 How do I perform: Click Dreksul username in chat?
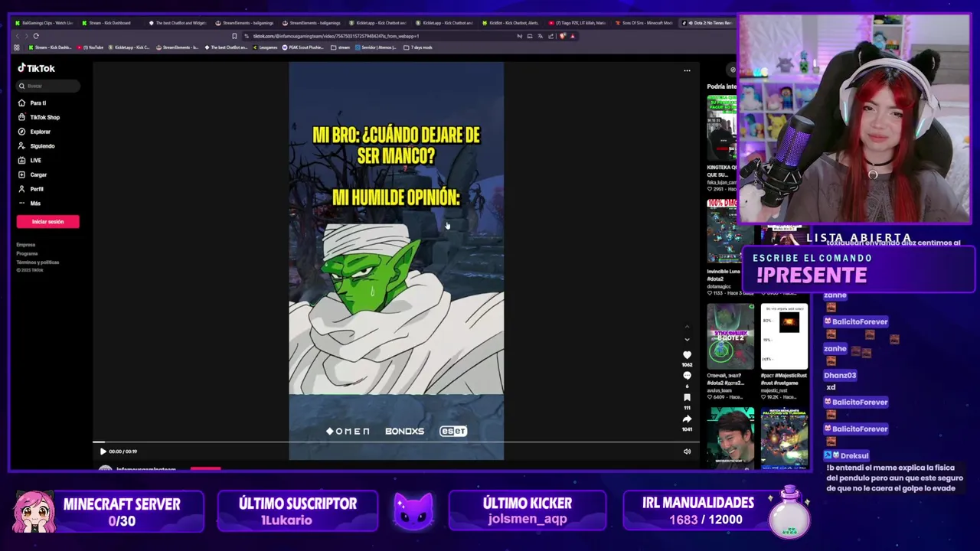pyautogui.click(x=854, y=455)
